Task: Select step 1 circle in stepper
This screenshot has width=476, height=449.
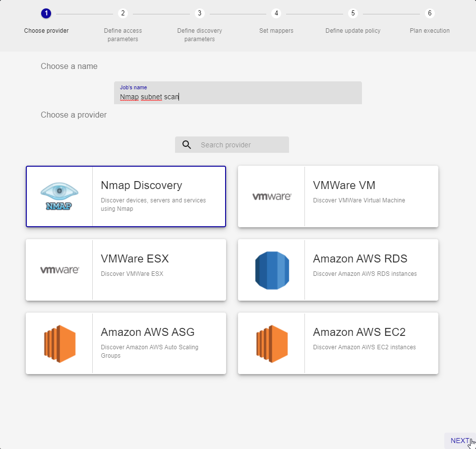Action: [x=46, y=13]
